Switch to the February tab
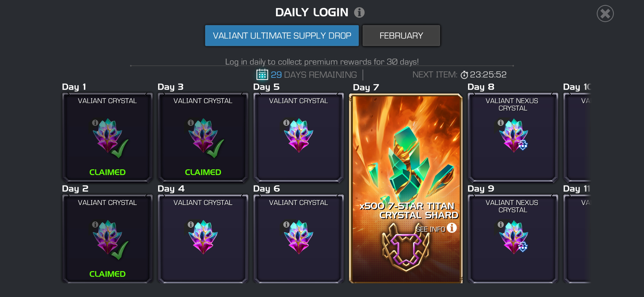The width and height of the screenshot is (644, 297). click(401, 35)
